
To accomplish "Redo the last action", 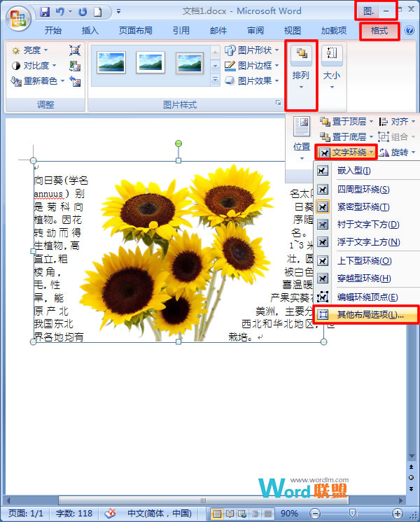I will pyautogui.click(x=83, y=12).
